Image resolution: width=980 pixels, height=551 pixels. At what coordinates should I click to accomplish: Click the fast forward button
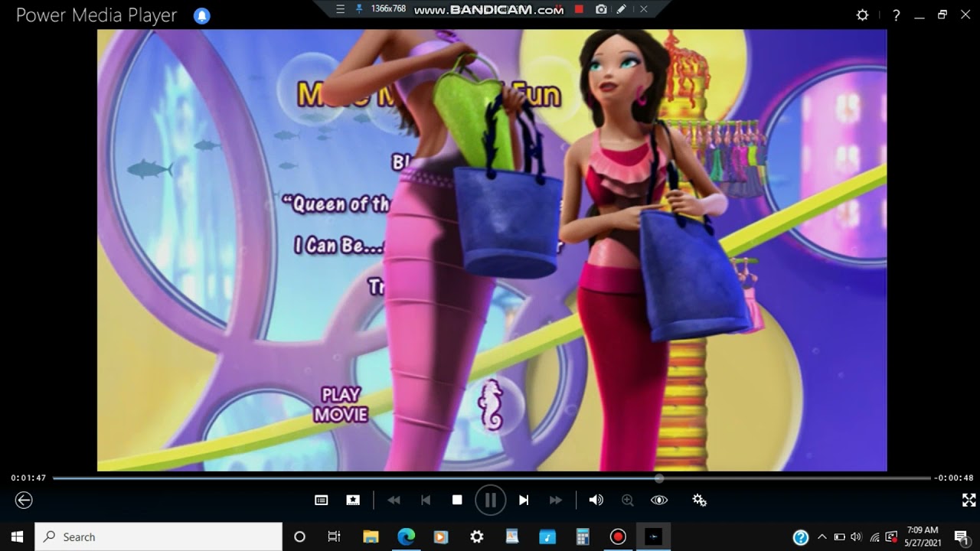coord(556,500)
